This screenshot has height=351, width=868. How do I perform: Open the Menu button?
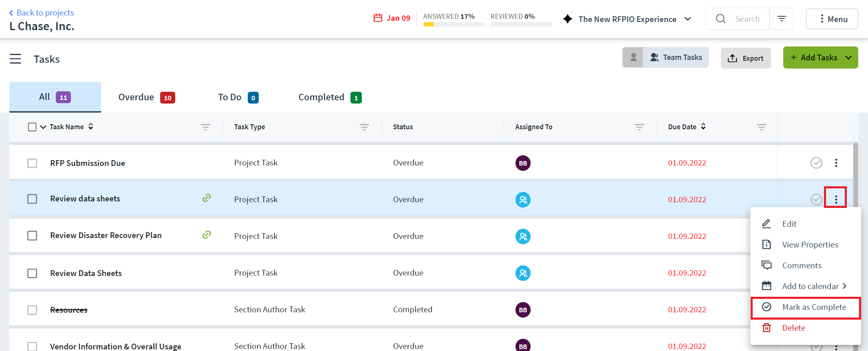[x=832, y=19]
